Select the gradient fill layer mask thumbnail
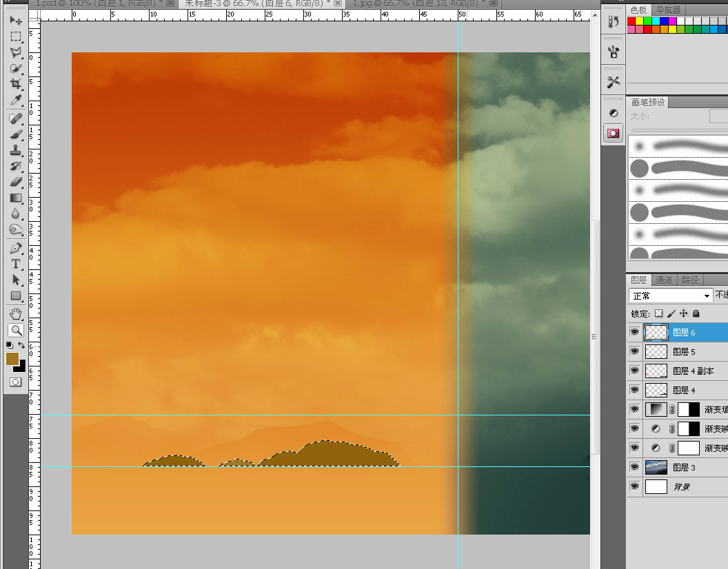The image size is (728, 569). tap(689, 409)
